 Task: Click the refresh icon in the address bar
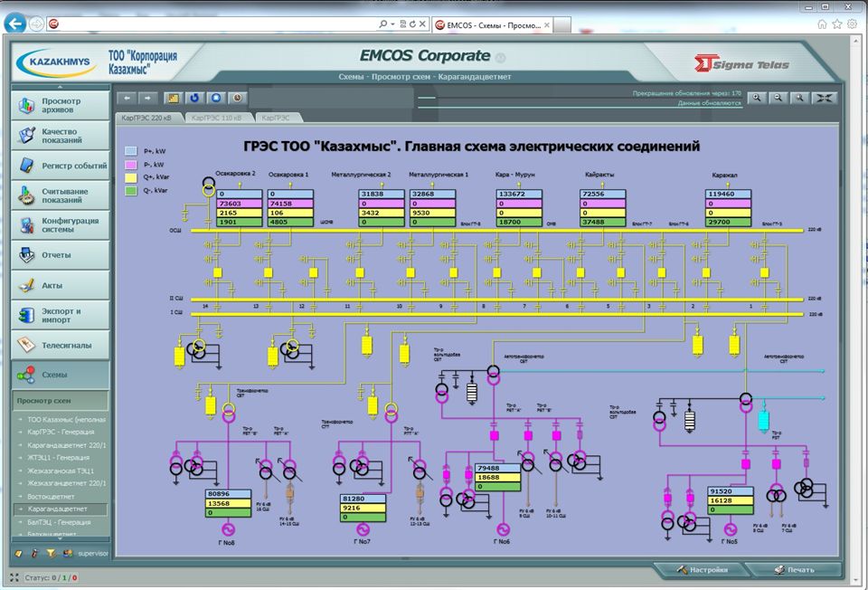(412, 24)
